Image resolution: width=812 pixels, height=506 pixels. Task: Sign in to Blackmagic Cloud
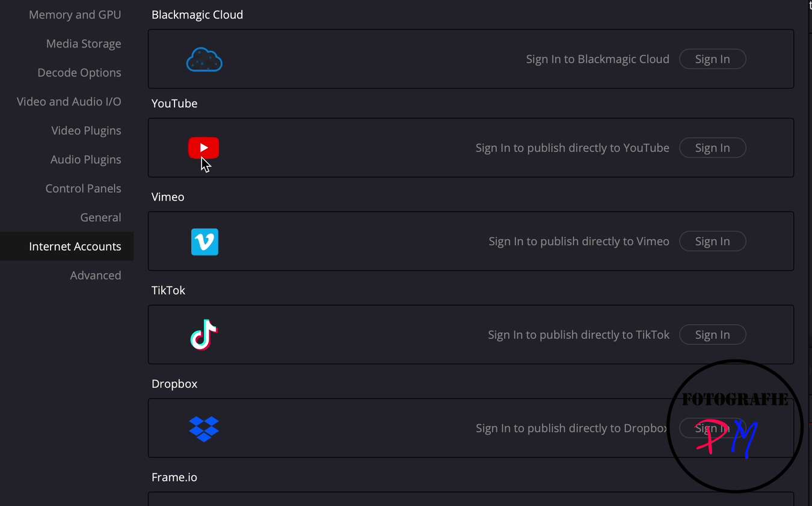[713, 59]
